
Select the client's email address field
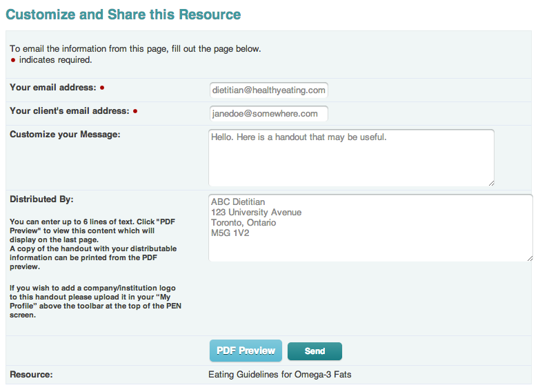[269, 114]
